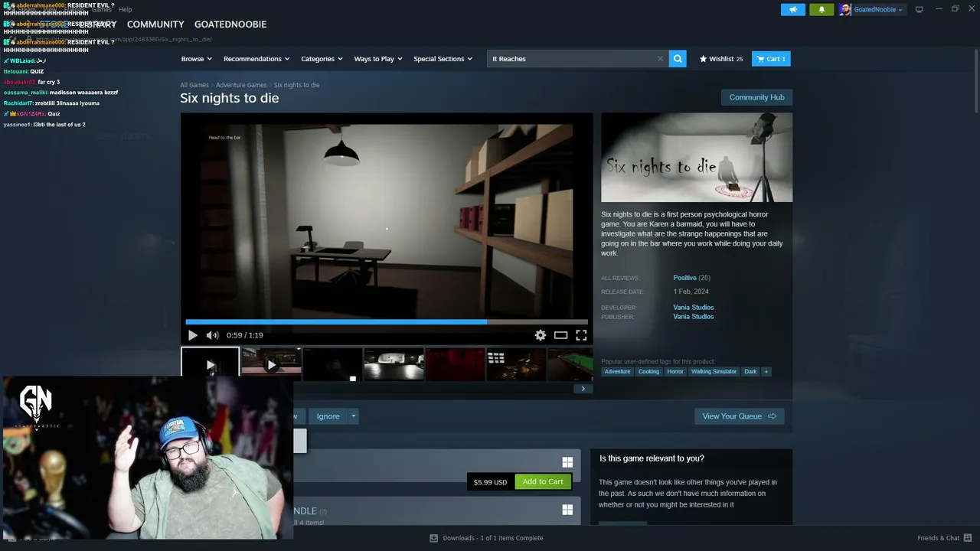Image resolution: width=980 pixels, height=551 pixels.
Task: Click the release date 1 Feb, 2024
Action: (691, 292)
